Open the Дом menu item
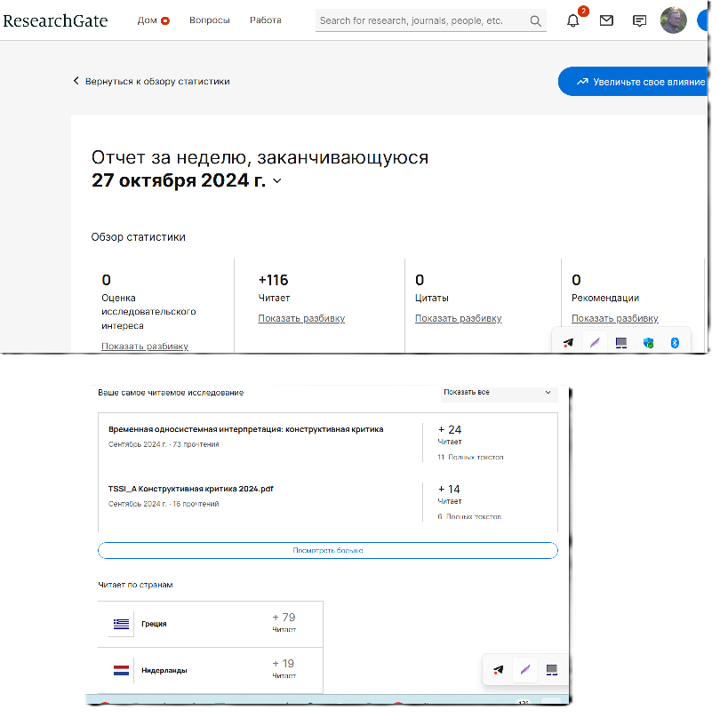Screen dimensions: 728x726 click(x=148, y=20)
